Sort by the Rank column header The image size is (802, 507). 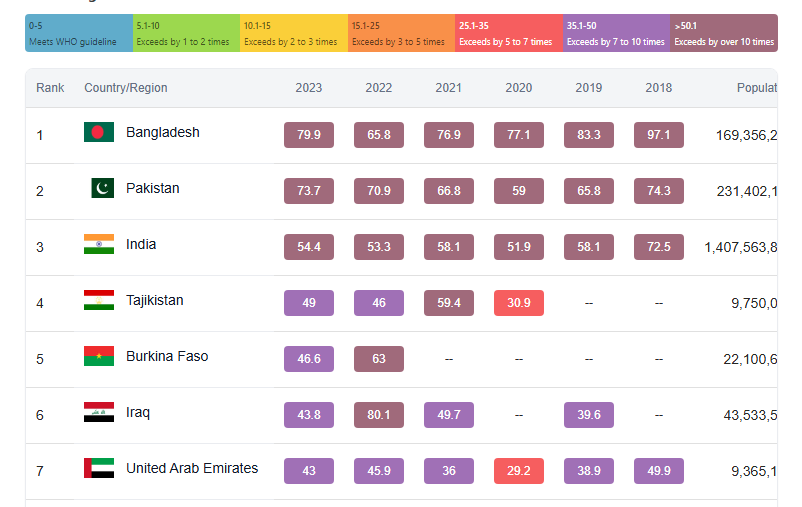pos(50,88)
